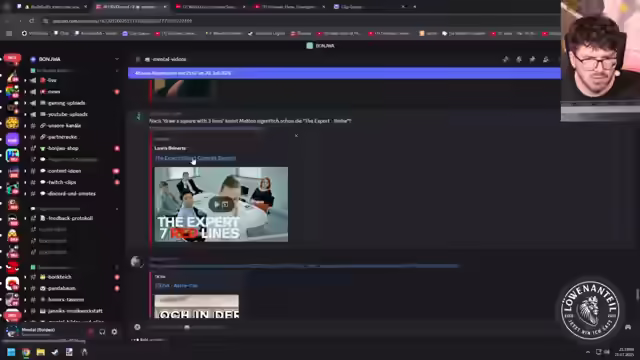Open the news channel
The image size is (640, 360).
53,92
